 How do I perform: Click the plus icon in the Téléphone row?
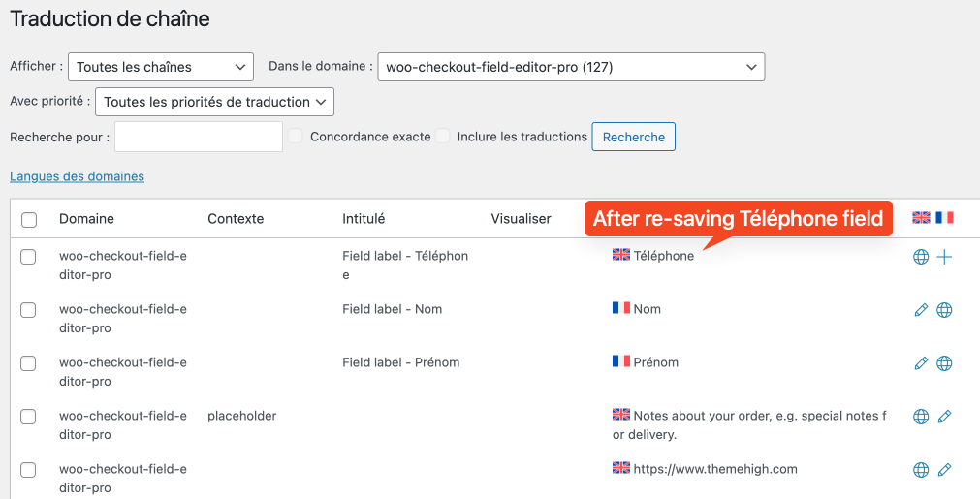pyautogui.click(x=944, y=257)
